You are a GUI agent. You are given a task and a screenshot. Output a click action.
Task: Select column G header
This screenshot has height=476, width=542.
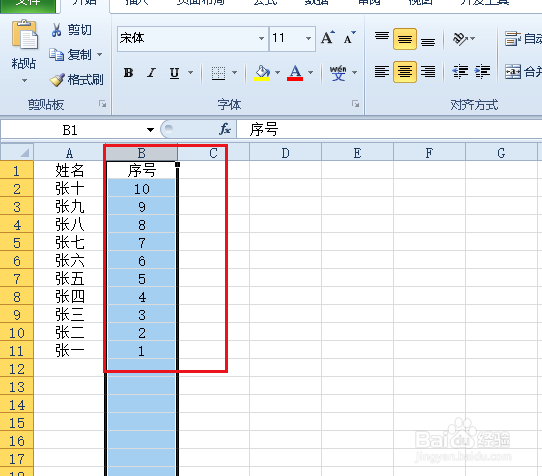tap(501, 152)
